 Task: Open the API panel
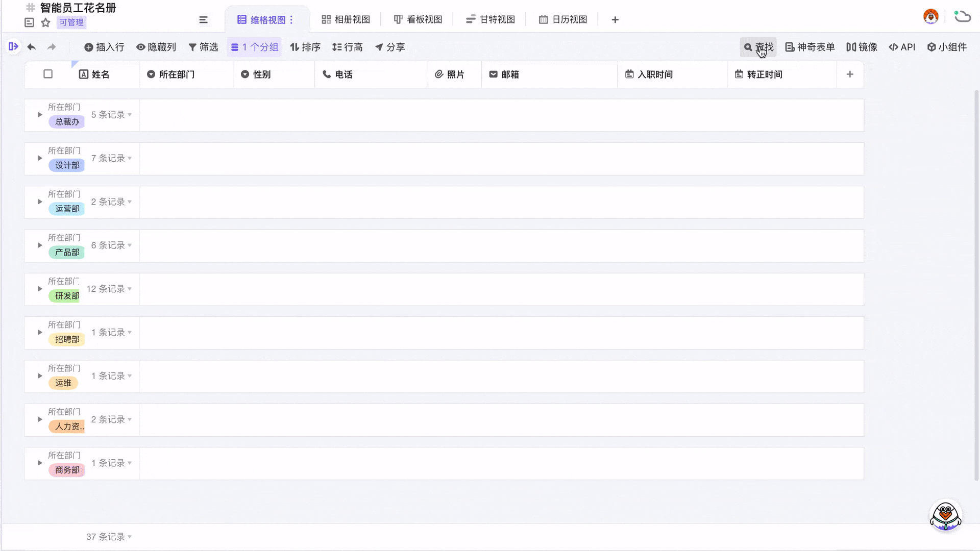(902, 46)
